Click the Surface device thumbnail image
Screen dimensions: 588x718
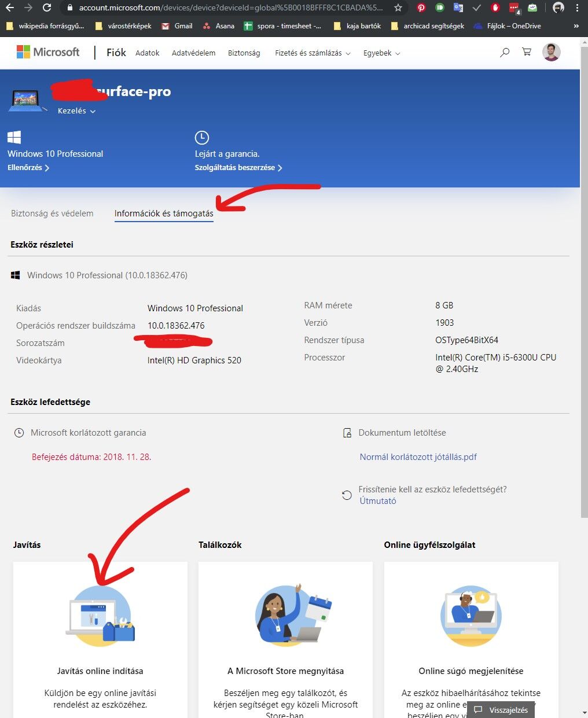coord(27,101)
